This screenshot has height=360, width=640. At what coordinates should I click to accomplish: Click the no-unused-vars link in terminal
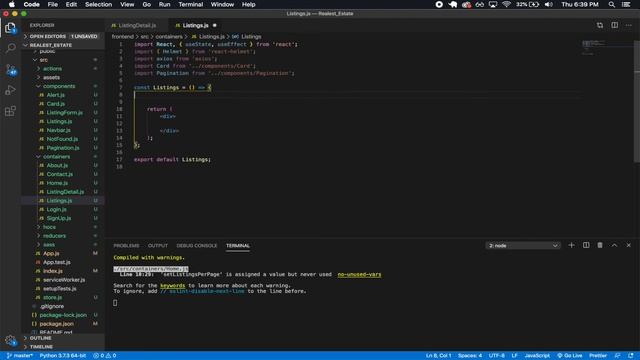(x=359, y=274)
